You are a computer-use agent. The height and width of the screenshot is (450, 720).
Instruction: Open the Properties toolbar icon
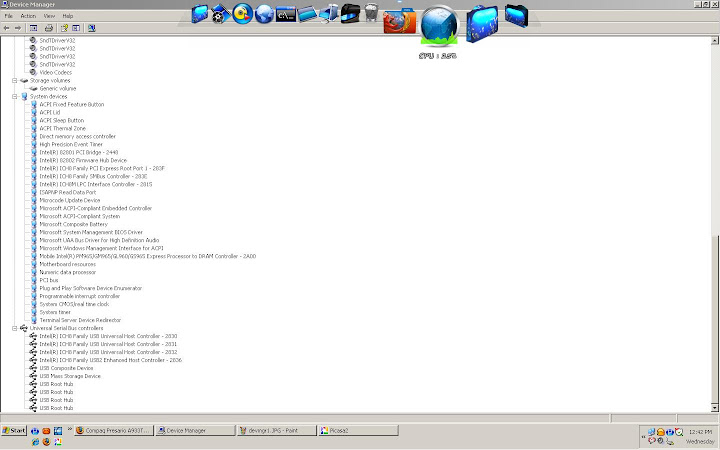coord(64,28)
